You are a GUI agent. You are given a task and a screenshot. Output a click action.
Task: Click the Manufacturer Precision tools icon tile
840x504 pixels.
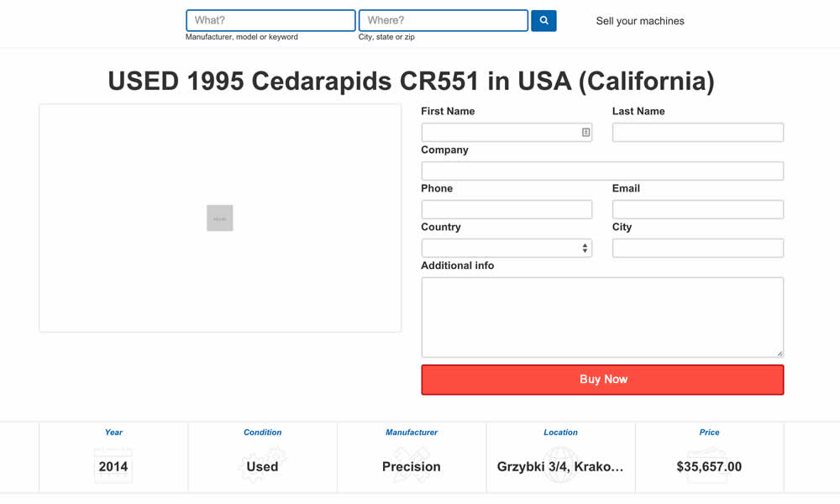coord(412,465)
